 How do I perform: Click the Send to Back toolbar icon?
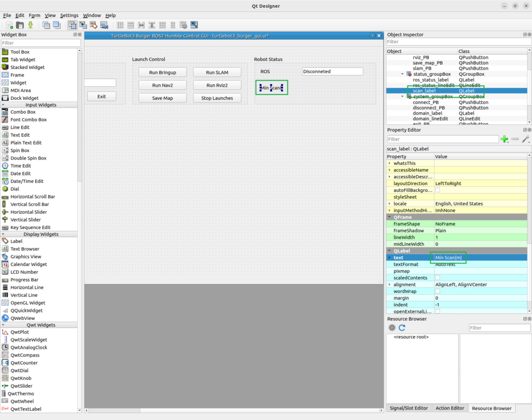(x=46, y=25)
